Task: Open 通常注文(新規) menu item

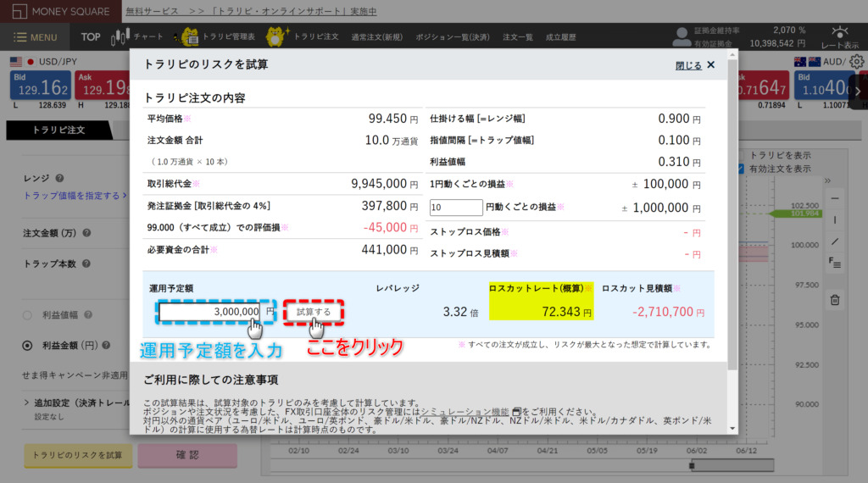Action: pos(376,37)
